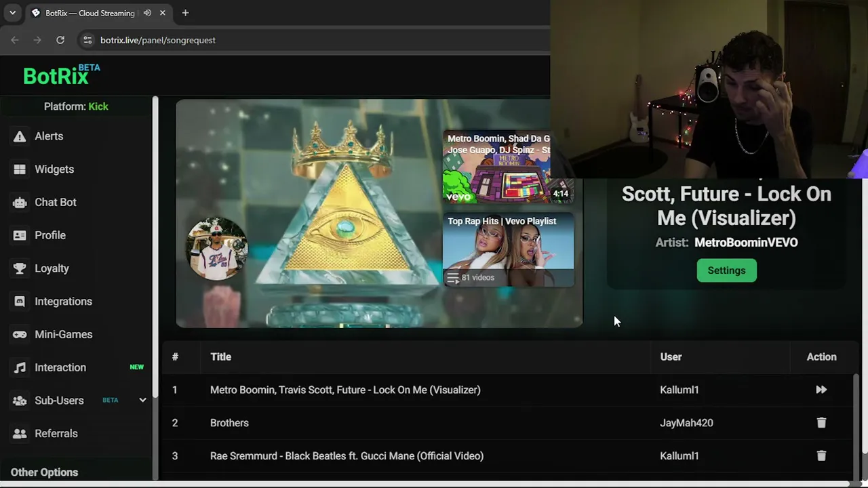Remove the Black Beatles request via trash icon
This screenshot has width=868, height=488.
click(821, 456)
